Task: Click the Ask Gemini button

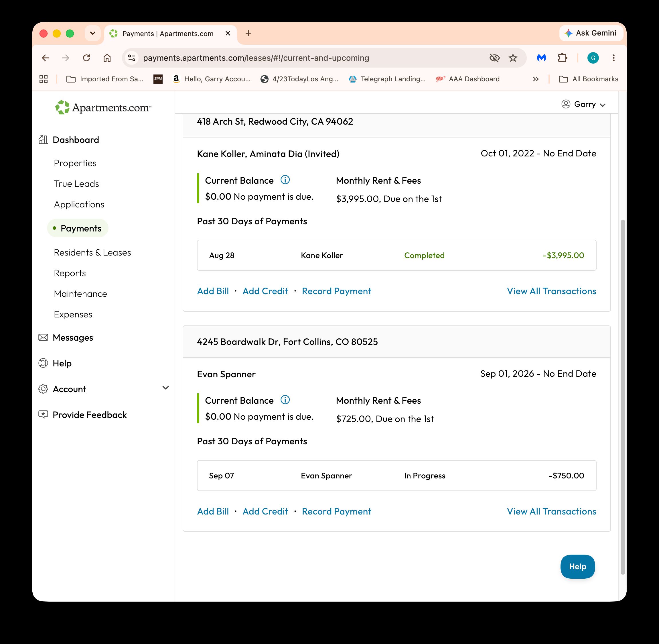Action: coord(591,33)
